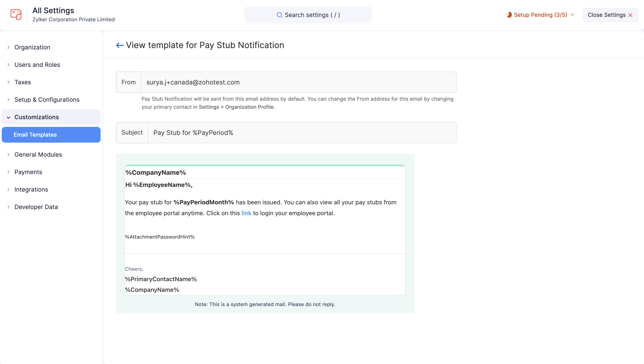Image resolution: width=644 pixels, height=364 pixels.
Task: Click the Zoho Payroll app logo
Action: (16, 14)
